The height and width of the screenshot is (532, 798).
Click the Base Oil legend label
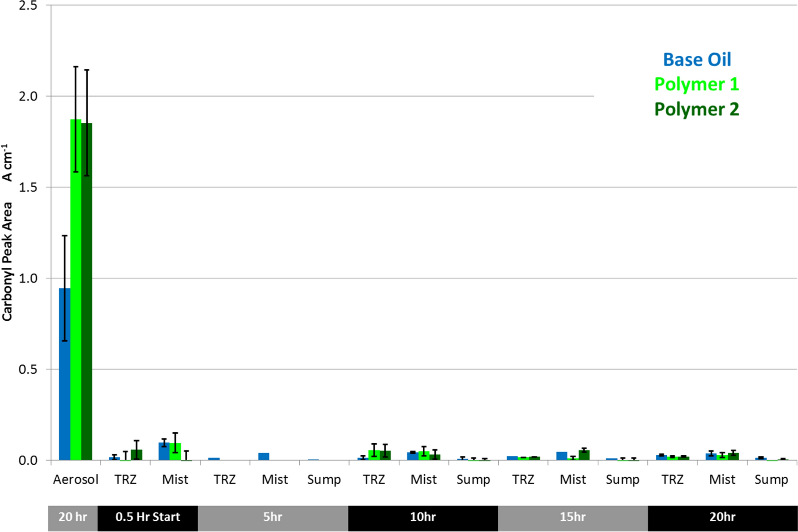[697, 60]
